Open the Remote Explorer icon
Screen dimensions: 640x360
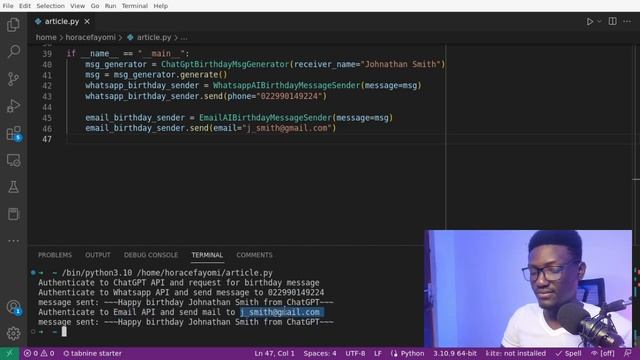[x=13, y=160]
